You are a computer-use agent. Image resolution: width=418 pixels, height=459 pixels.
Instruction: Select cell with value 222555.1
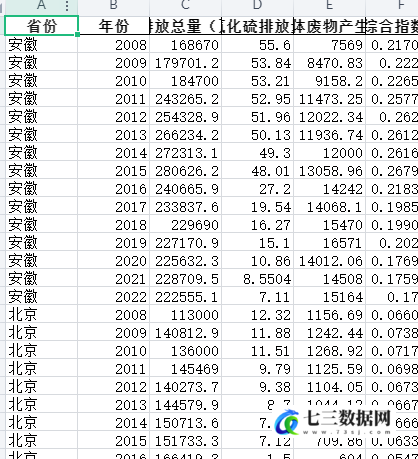click(x=185, y=297)
